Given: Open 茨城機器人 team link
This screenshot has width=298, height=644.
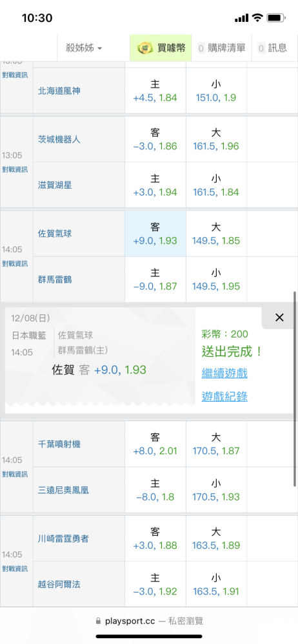Looking at the screenshot, I should tap(59, 140).
